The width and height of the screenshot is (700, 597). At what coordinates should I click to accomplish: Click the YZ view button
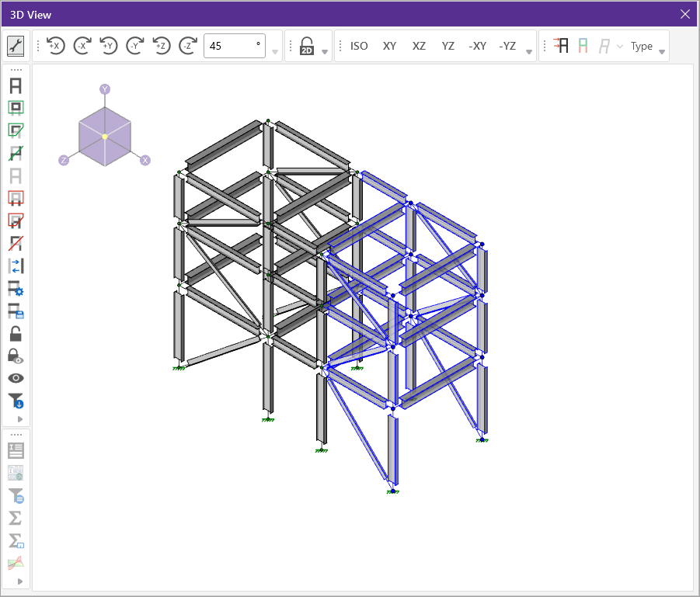448,46
